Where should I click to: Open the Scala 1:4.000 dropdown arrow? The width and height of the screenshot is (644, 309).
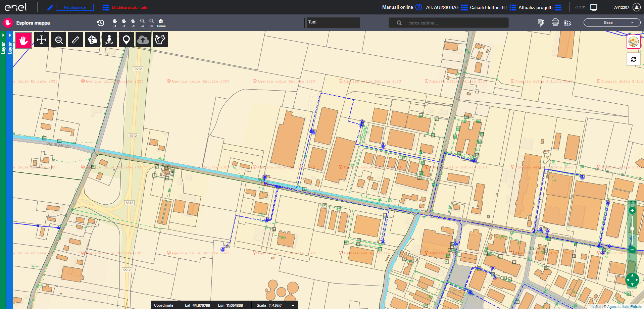(293, 306)
